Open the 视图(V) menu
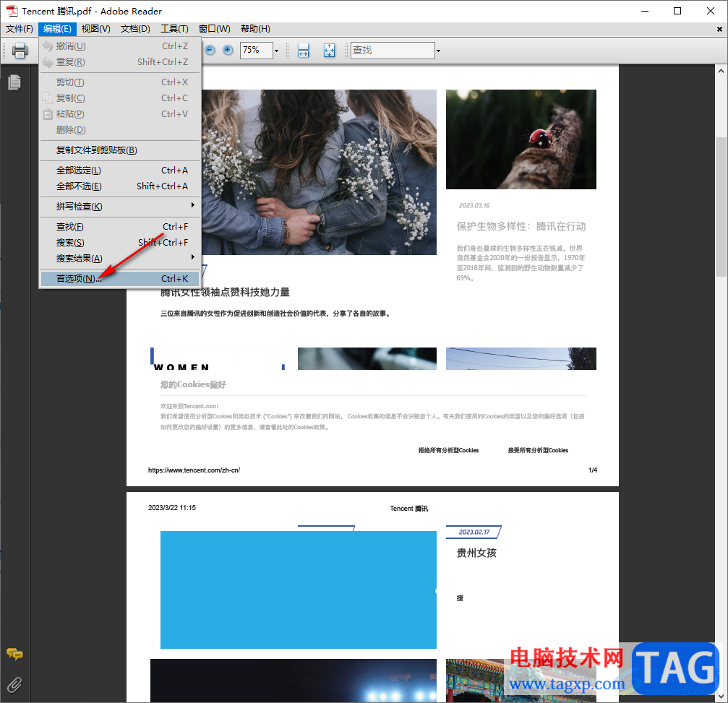 tap(95, 29)
